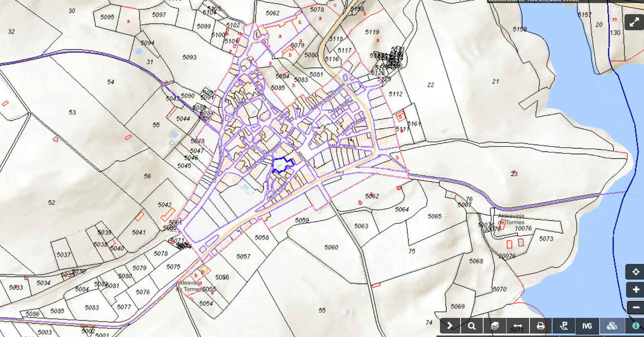Zoom in with the plus button
Screen dimensions: 644x337
tap(635, 290)
